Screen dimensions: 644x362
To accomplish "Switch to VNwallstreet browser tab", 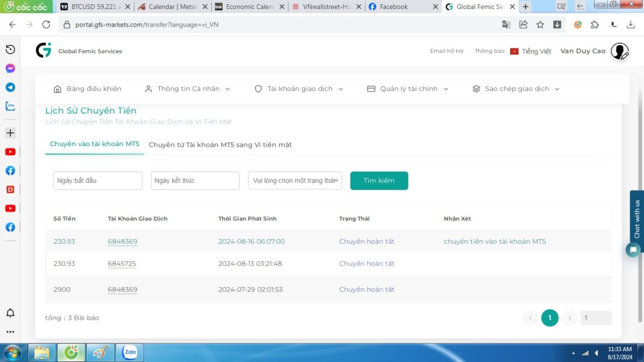I will click(x=326, y=7).
